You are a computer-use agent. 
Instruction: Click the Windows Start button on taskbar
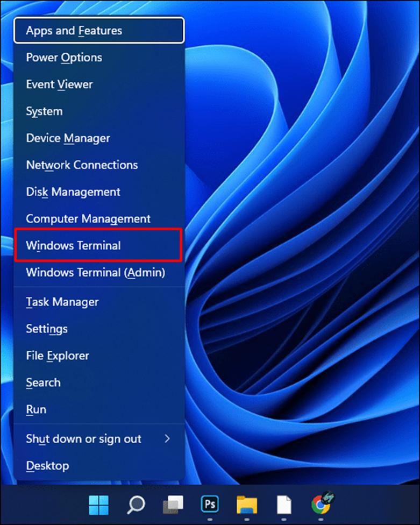pyautogui.click(x=99, y=505)
